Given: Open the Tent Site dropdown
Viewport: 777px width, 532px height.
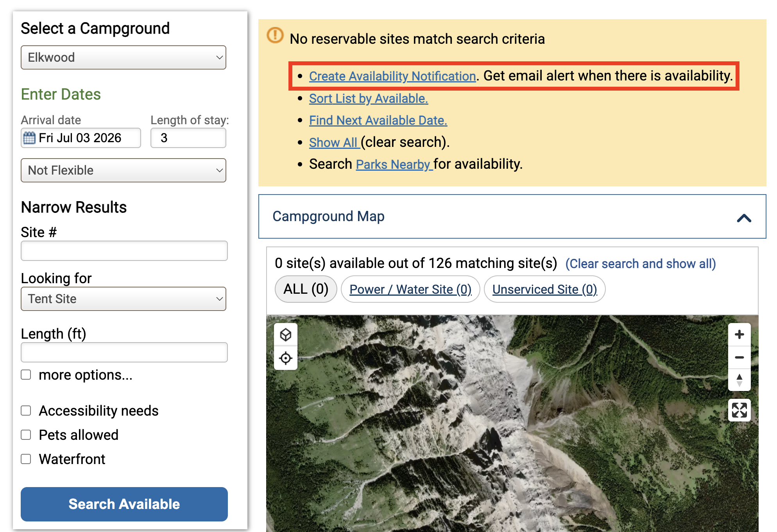Looking at the screenshot, I should click(x=124, y=299).
